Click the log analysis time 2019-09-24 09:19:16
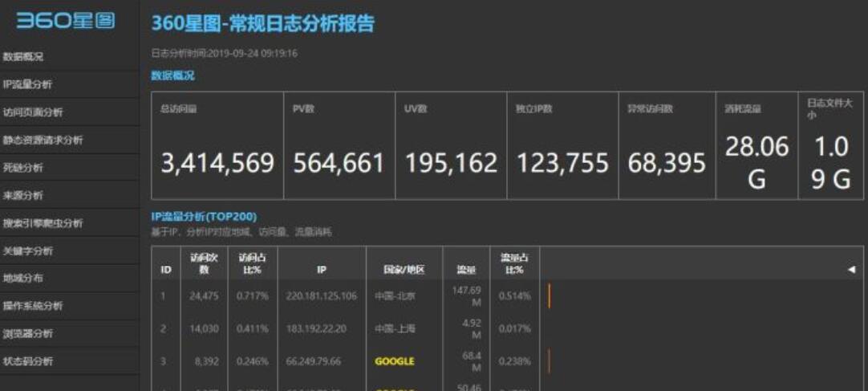Screen dimensions: 868x391 tap(225, 54)
